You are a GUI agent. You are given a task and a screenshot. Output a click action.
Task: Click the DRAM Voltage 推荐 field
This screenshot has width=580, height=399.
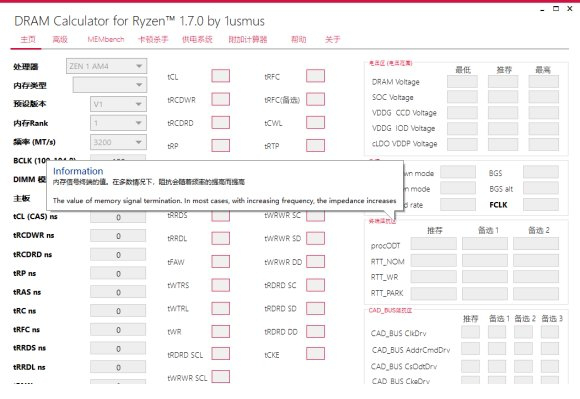pos(503,81)
